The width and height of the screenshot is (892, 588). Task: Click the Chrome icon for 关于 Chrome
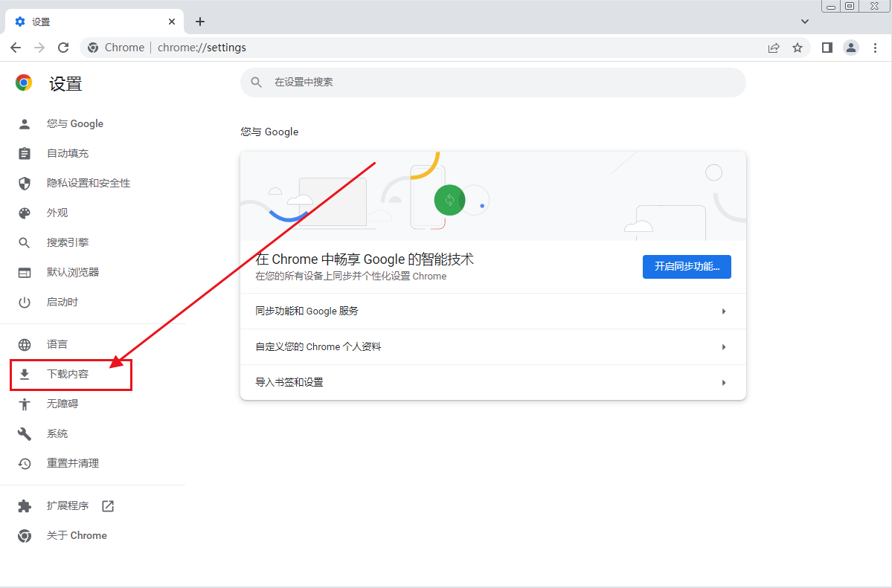(25, 536)
